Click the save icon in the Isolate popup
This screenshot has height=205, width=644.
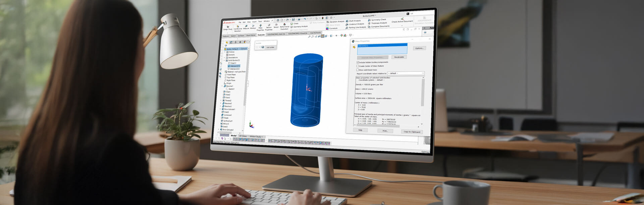pos(263,47)
